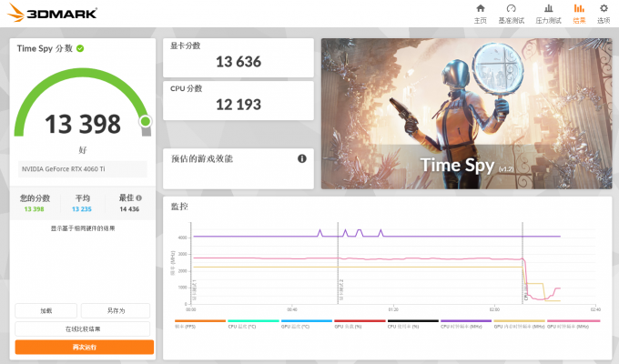Click the info icon next to 最佳
The width and height of the screenshot is (619, 364).
tap(139, 197)
